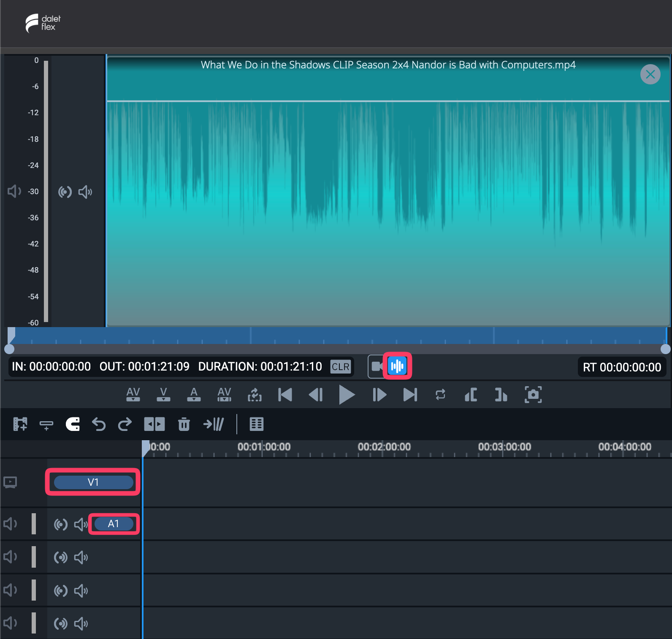Step forward one frame
The image size is (672, 639).
click(379, 395)
